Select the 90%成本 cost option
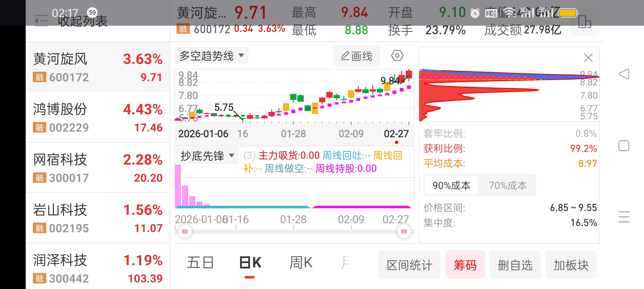Viewport: 644px width, 289px height. 451,185
